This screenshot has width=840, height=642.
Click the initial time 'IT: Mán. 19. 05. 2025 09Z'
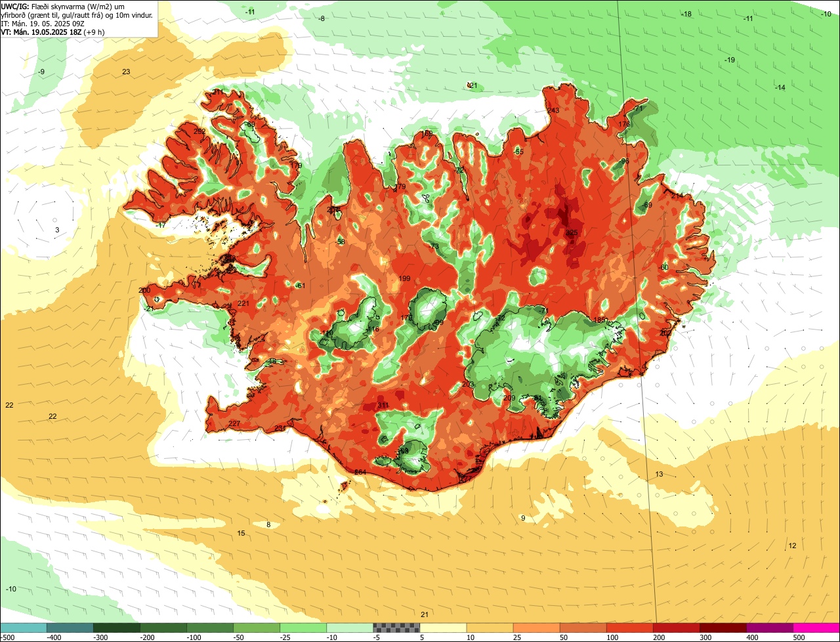point(43,23)
